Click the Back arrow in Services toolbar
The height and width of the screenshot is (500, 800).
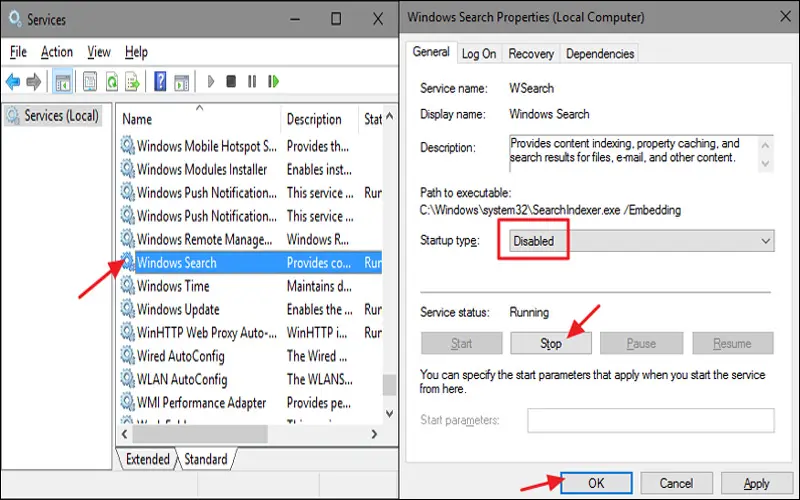(13, 82)
